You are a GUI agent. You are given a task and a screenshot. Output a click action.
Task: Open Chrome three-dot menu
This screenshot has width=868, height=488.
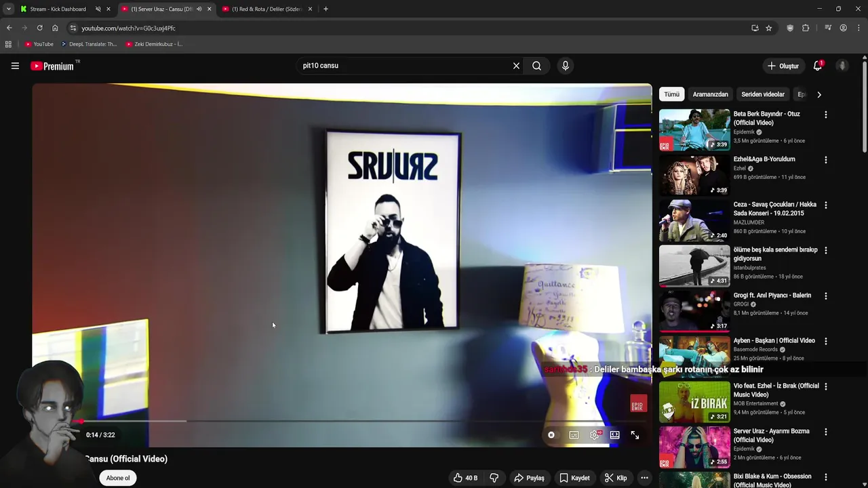[859, 28]
